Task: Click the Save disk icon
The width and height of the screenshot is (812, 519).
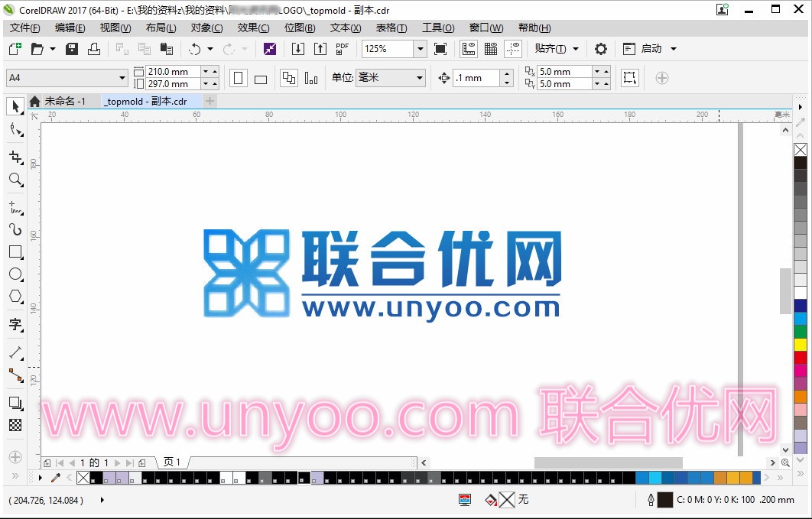Action: click(x=72, y=49)
